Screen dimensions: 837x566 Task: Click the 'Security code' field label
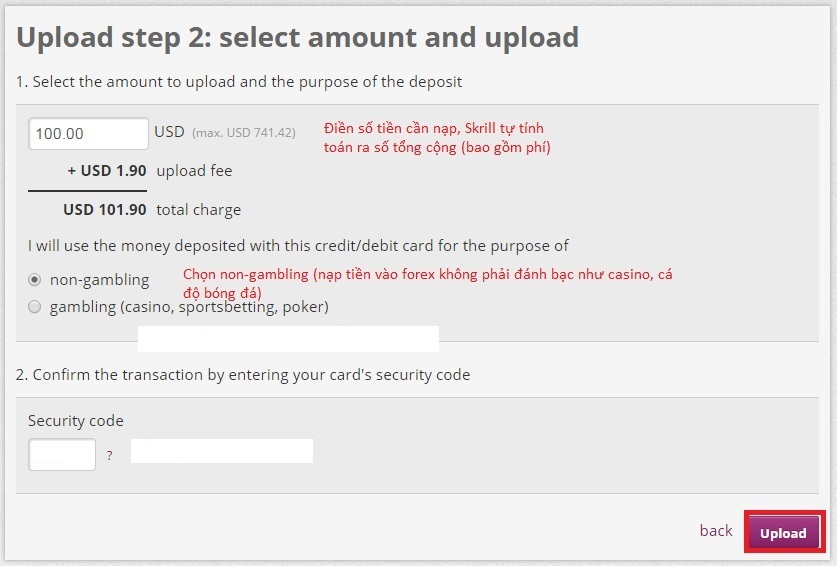click(x=76, y=421)
